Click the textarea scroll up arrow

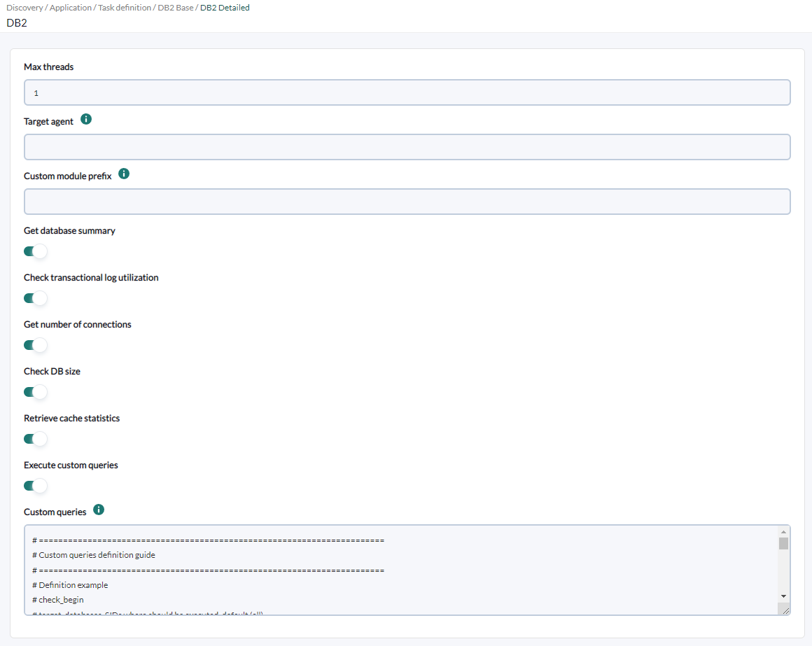point(783,532)
